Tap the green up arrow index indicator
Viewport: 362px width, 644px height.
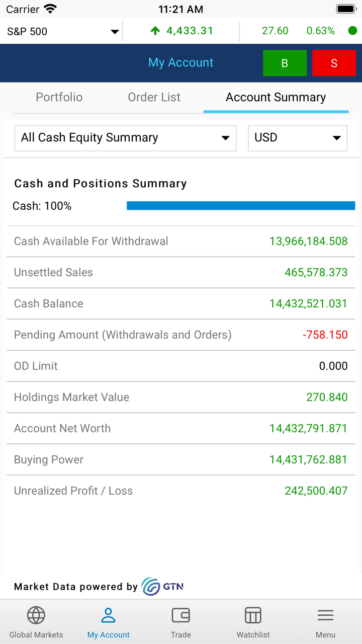coord(155,31)
